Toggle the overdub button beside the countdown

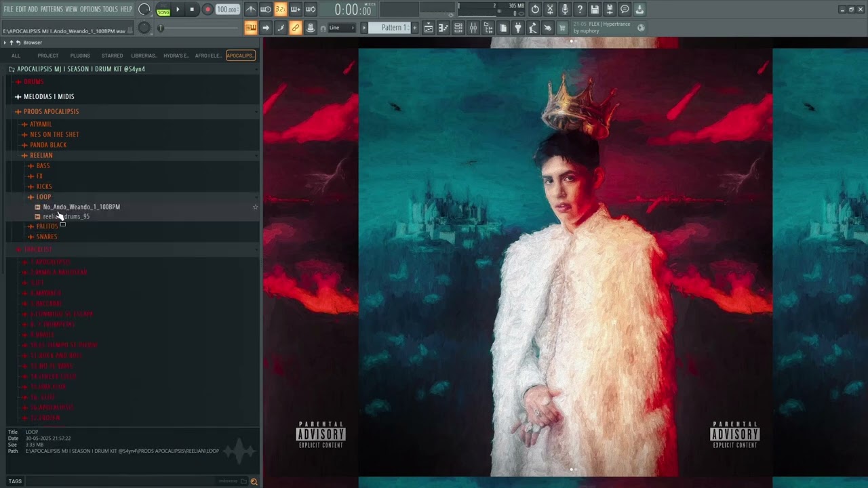296,9
